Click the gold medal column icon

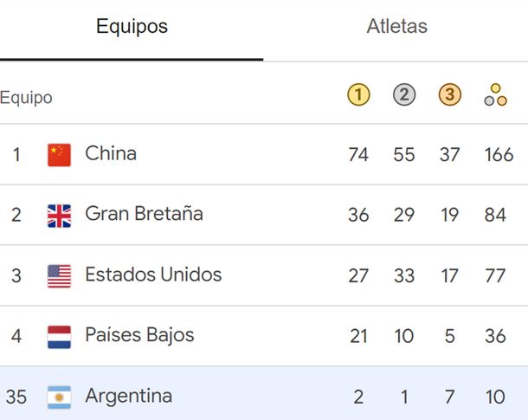pyautogui.click(x=358, y=95)
